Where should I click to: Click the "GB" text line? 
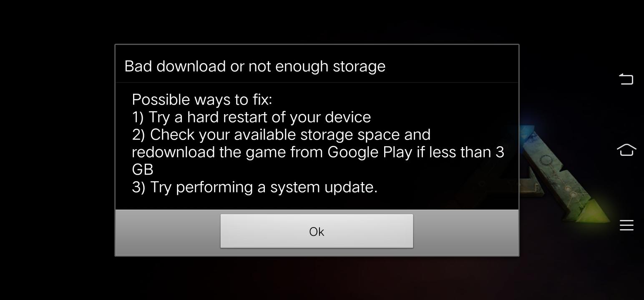[143, 170]
